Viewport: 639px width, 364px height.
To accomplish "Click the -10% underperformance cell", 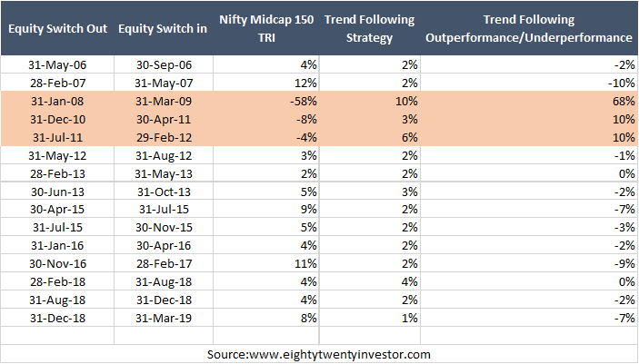I will [x=620, y=84].
